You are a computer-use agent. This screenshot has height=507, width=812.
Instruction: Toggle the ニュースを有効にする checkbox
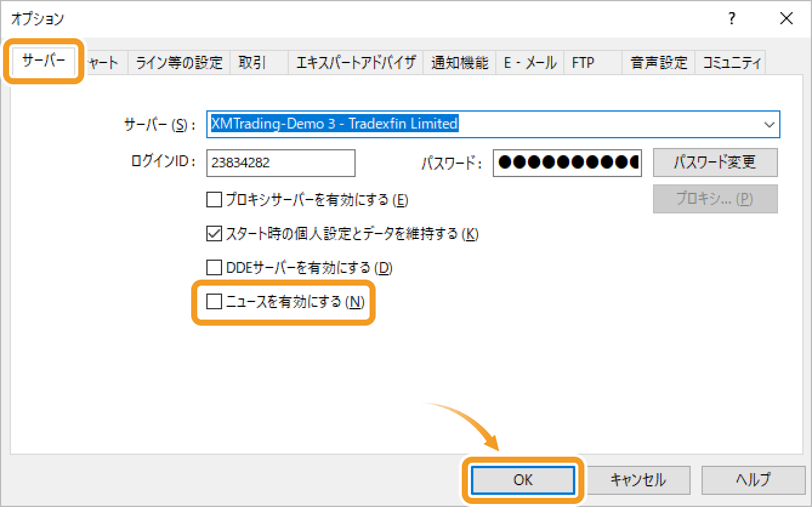(x=214, y=301)
